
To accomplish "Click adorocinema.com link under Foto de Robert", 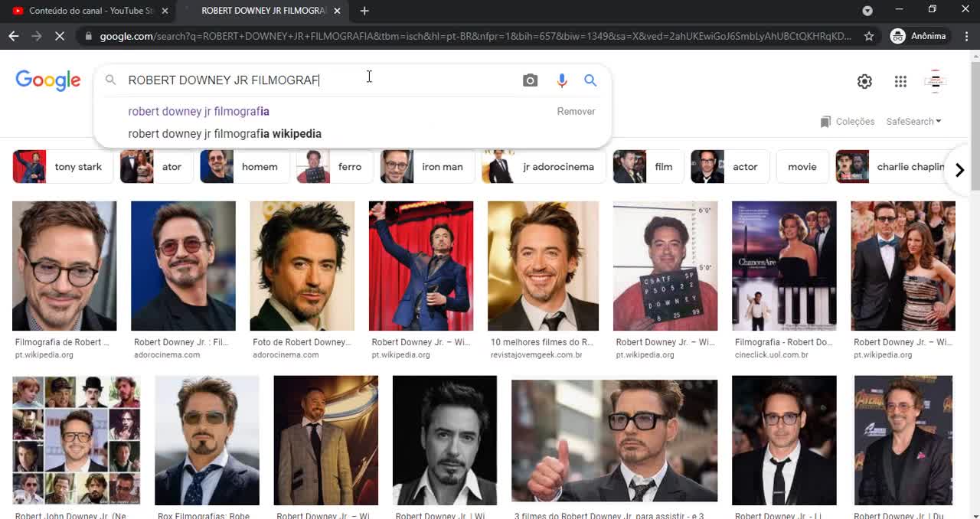I will tap(286, 355).
